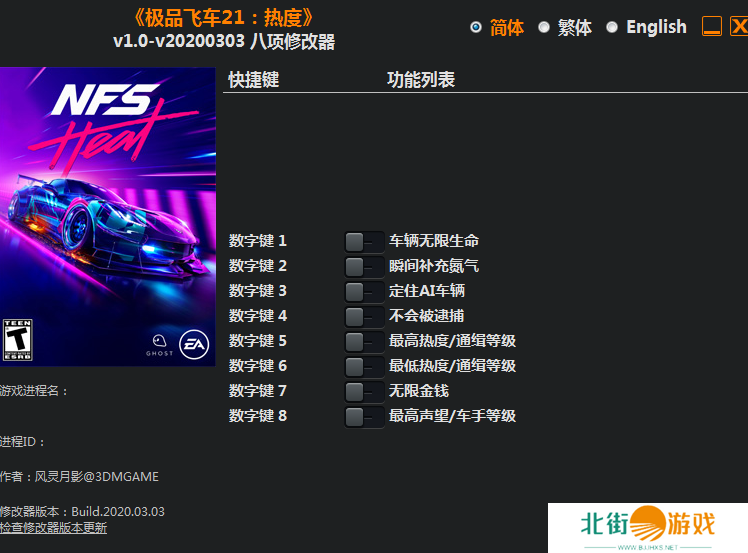This screenshot has height=553, width=748.
Task: Choose English language option
Action: 612,27
